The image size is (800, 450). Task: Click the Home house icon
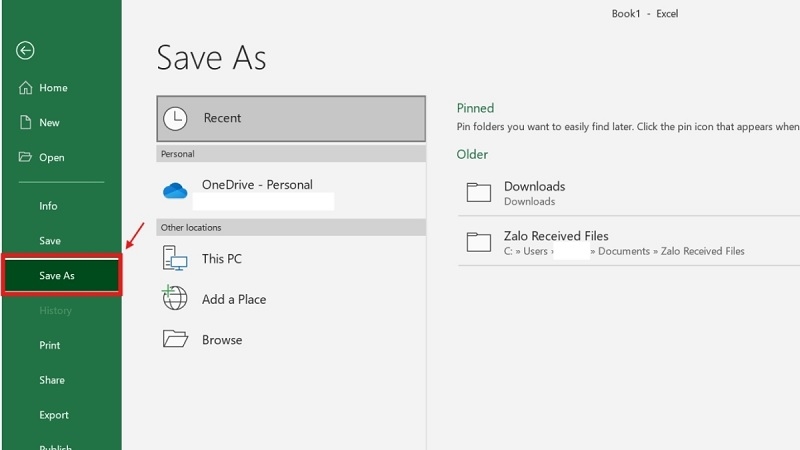click(x=26, y=88)
